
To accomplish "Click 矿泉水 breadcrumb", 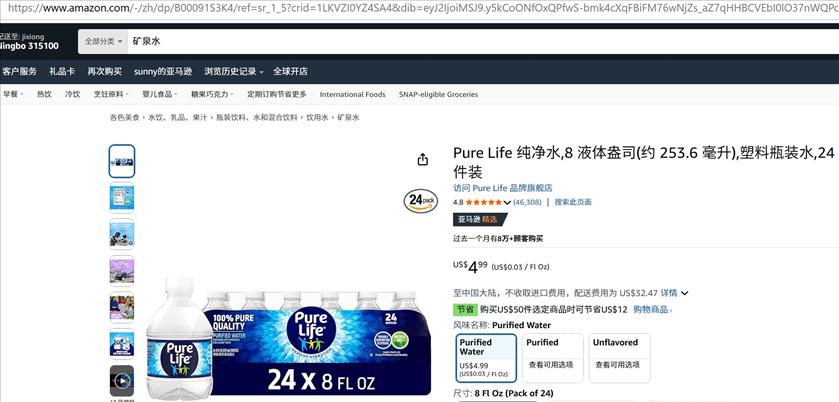I will coord(348,117).
